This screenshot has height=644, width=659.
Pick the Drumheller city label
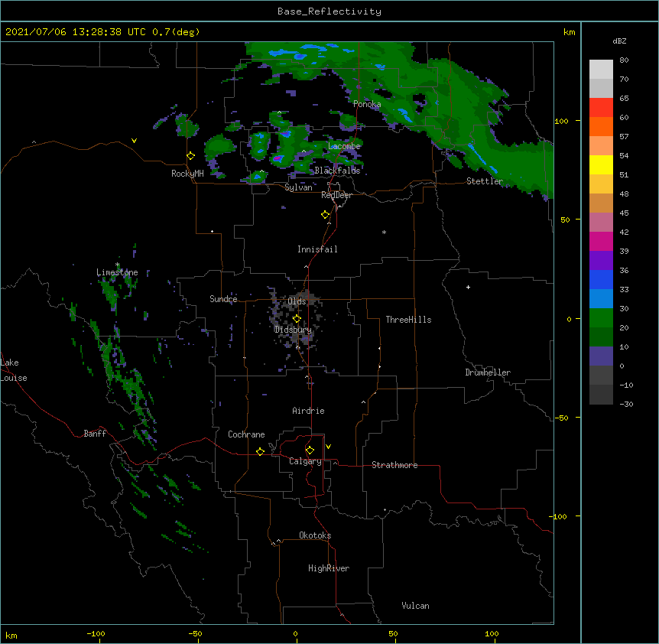[488, 372]
